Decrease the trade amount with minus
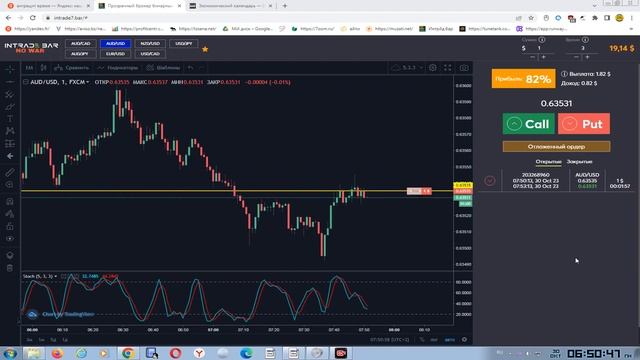Image resolution: width=640 pixels, height=360 pixels. [532, 57]
